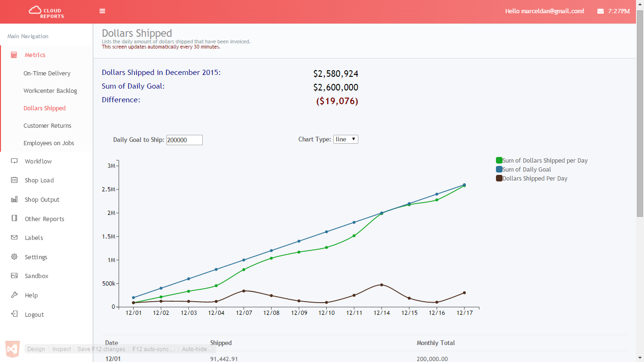The width and height of the screenshot is (644, 362).
Task: Click the Metrics calendar-grid icon
Action: pyautogui.click(x=14, y=55)
